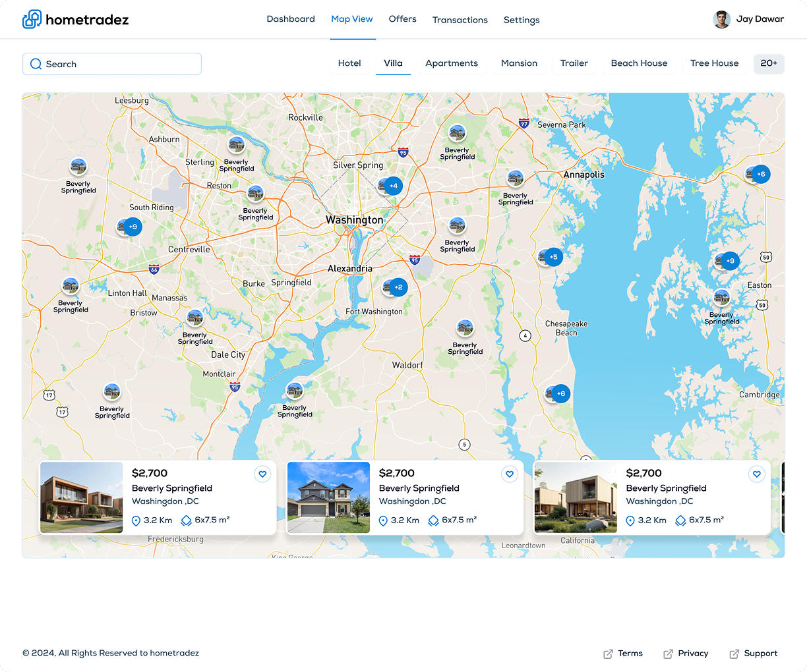Select property pin west of Annapolis
Image resolution: width=807 pixels, height=672 pixels.
pyautogui.click(x=516, y=178)
